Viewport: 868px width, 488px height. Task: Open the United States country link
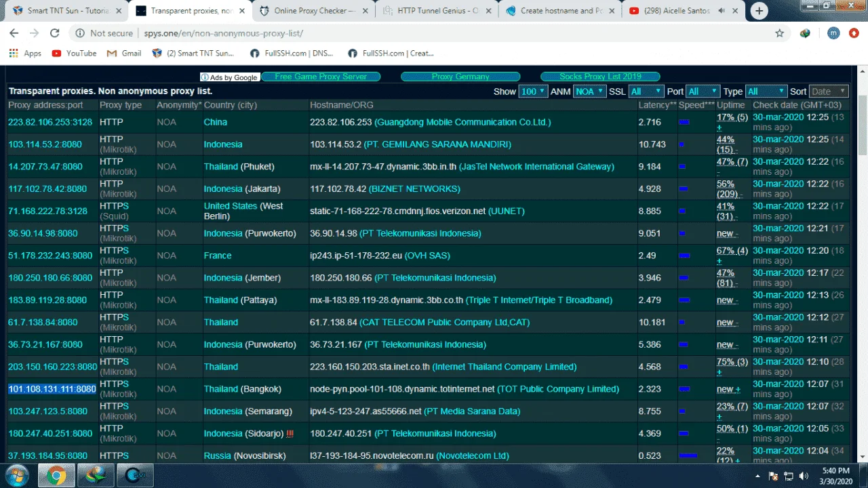231,206
